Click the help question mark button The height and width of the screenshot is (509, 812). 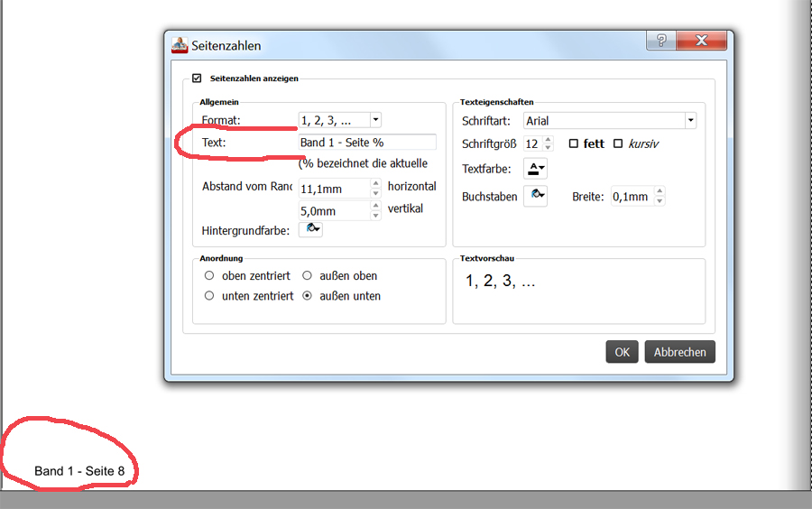tap(660, 40)
